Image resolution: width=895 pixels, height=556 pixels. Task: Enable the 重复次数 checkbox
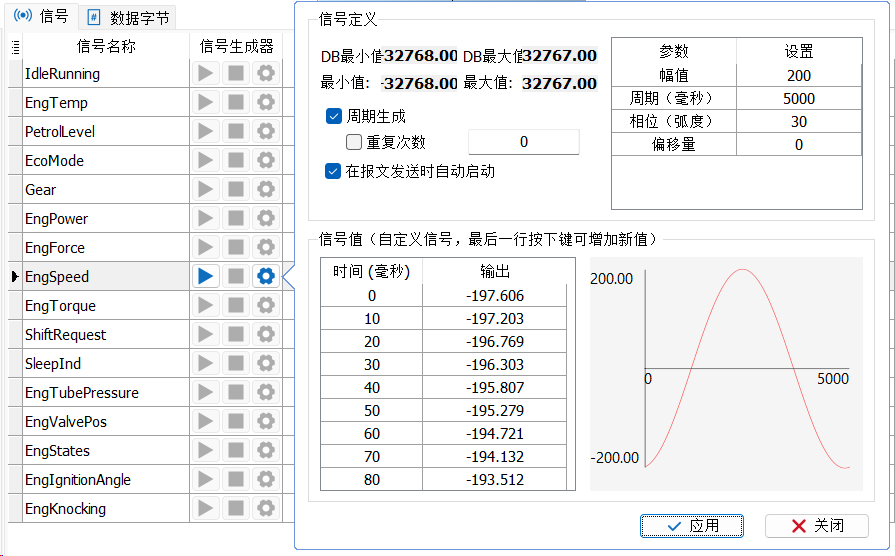coord(354,142)
